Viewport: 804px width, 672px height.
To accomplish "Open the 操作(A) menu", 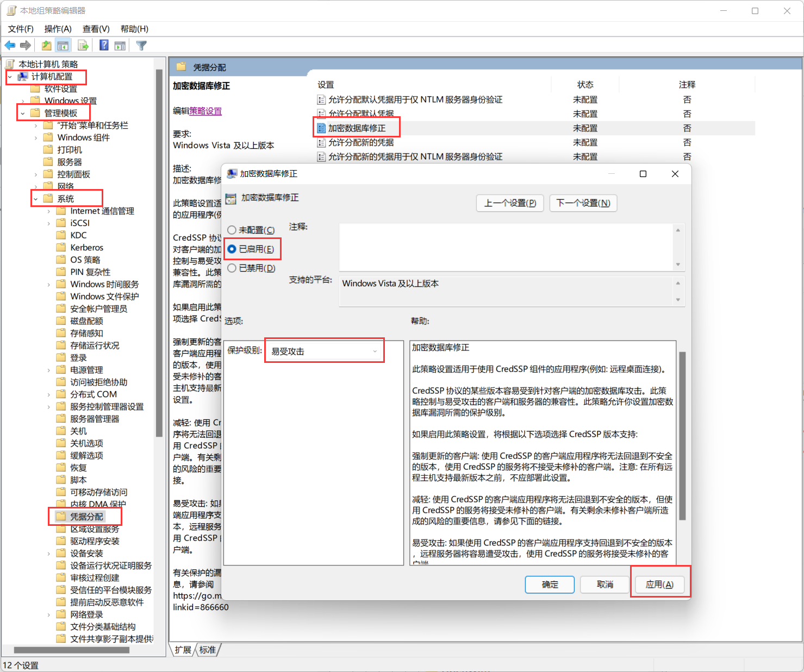I will click(58, 29).
